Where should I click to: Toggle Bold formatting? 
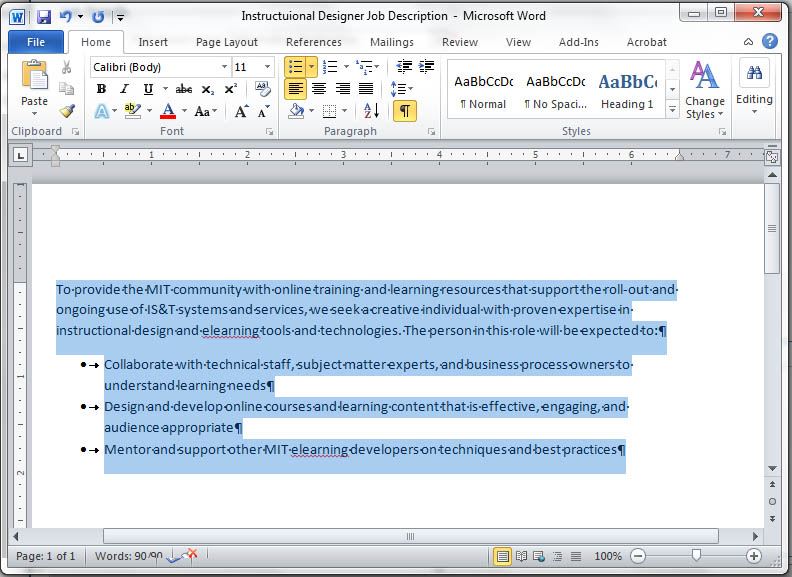(x=101, y=89)
